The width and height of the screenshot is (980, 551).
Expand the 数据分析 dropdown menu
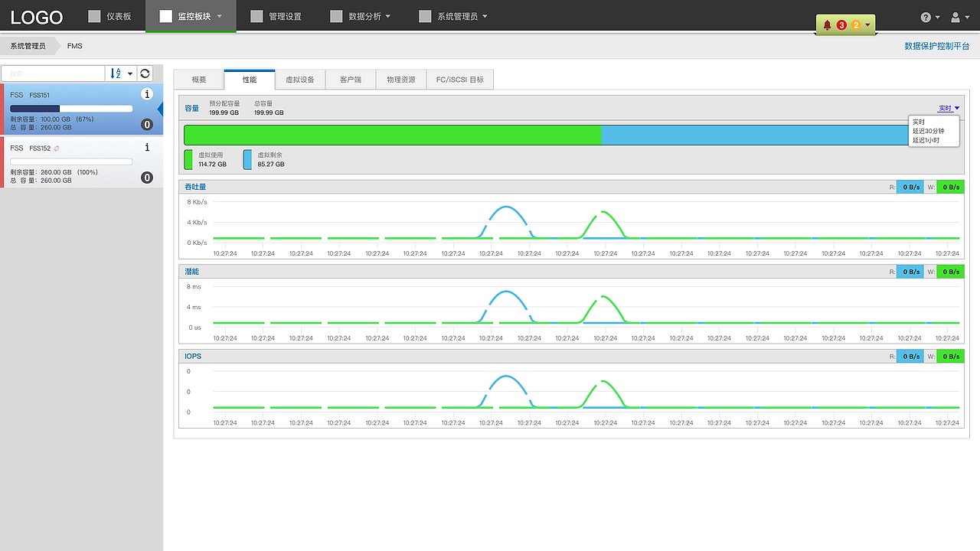(x=361, y=16)
